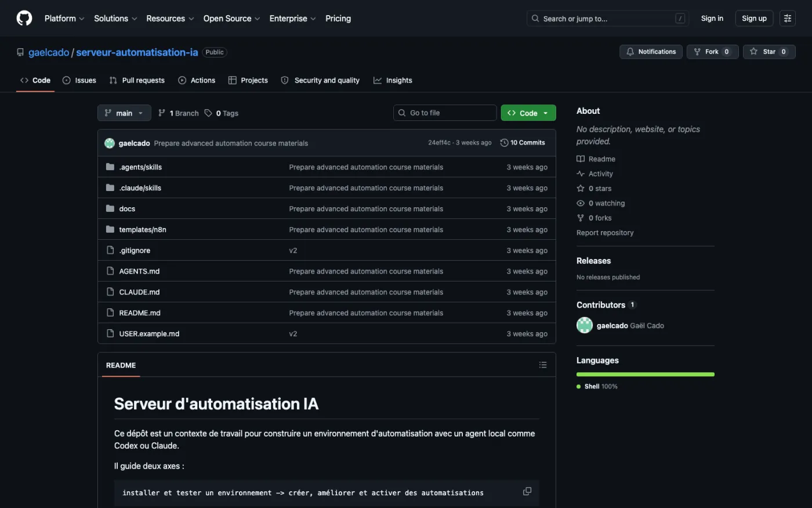Expand the Resources navigation menu
The height and width of the screenshot is (508, 812).
click(170, 19)
